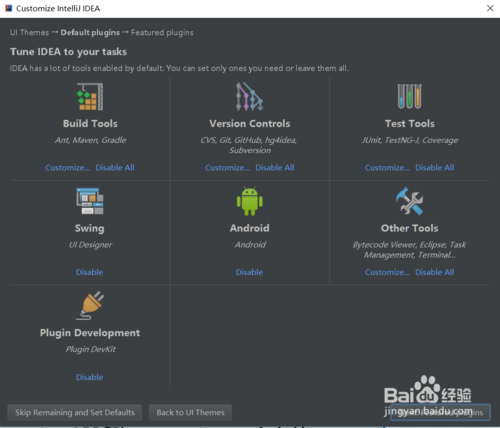Click the 'Ant, Maven, Gradle' description
The image size is (500, 428).
point(90,140)
